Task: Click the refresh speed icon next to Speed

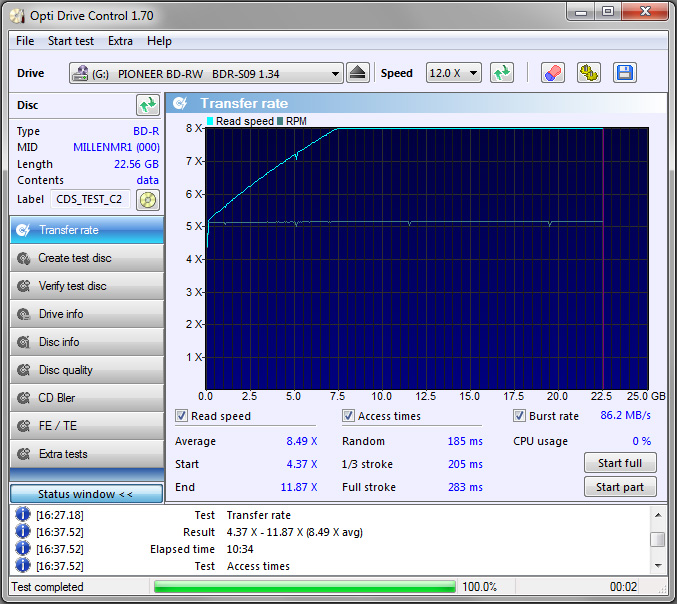Action: 502,73
